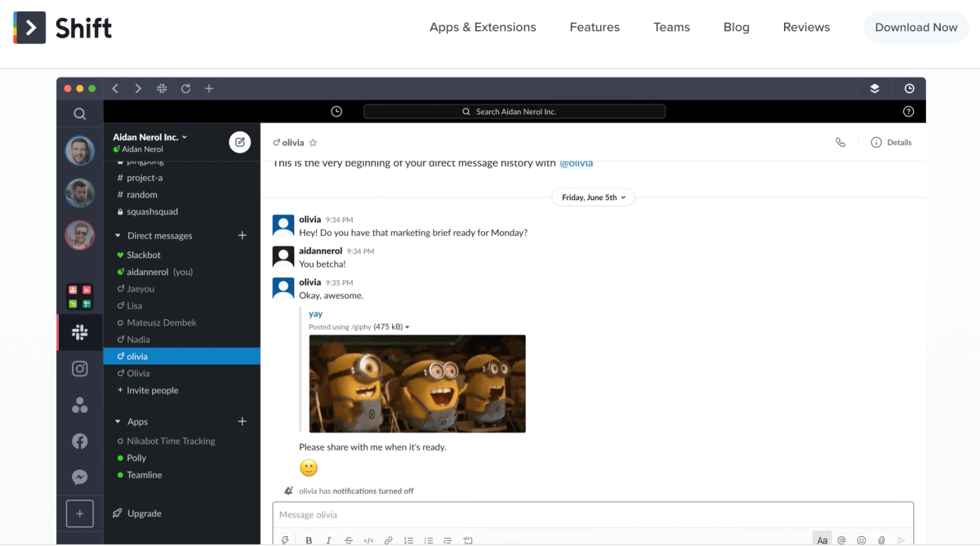980x546 pixels.
Task: Mention someone with the @ icon
Action: pyautogui.click(x=842, y=540)
